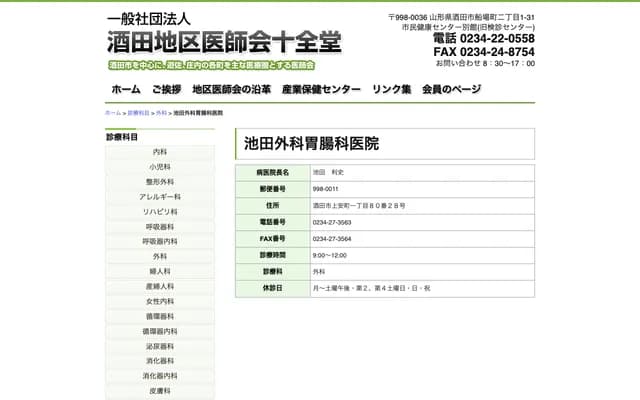Open the 会員のページ menu item

coord(451,89)
